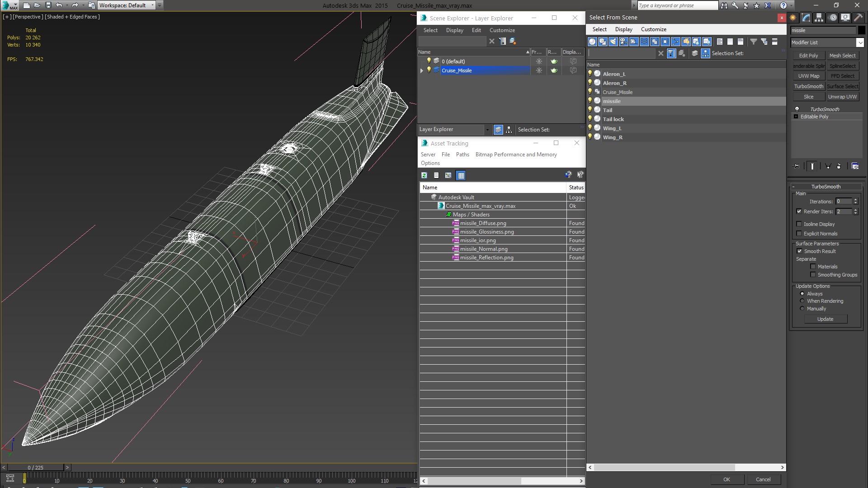Click the FPO Select icon in modifier panel
Image resolution: width=868 pixels, height=488 pixels.
click(x=843, y=75)
